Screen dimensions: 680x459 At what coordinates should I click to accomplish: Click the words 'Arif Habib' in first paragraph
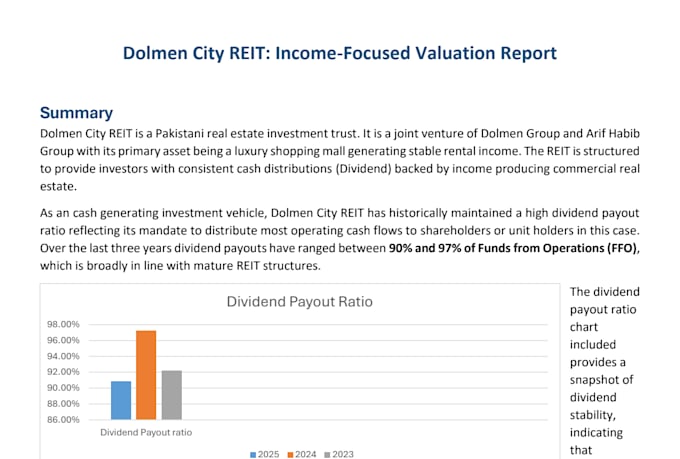[x=613, y=133]
